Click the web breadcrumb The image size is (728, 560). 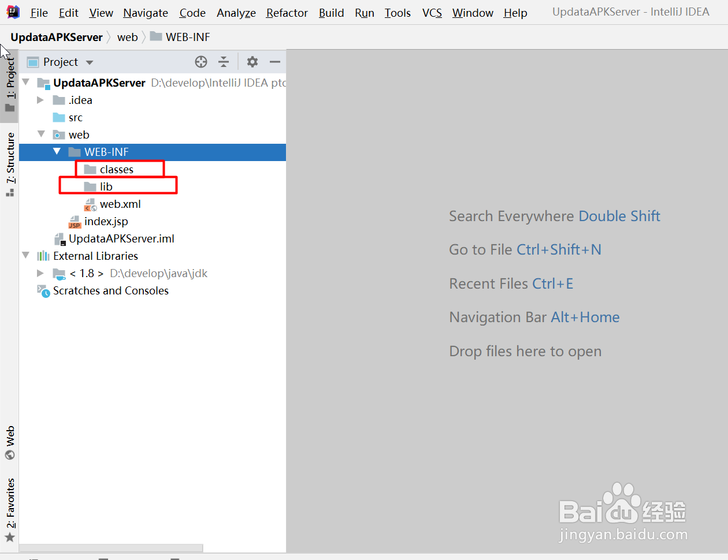coord(128,37)
